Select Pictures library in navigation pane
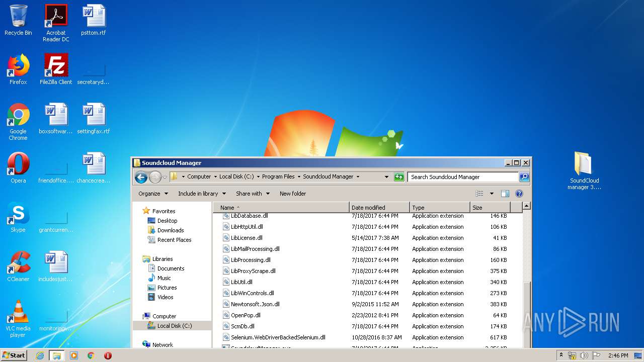Viewport: 644px width, 362px height. (167, 288)
